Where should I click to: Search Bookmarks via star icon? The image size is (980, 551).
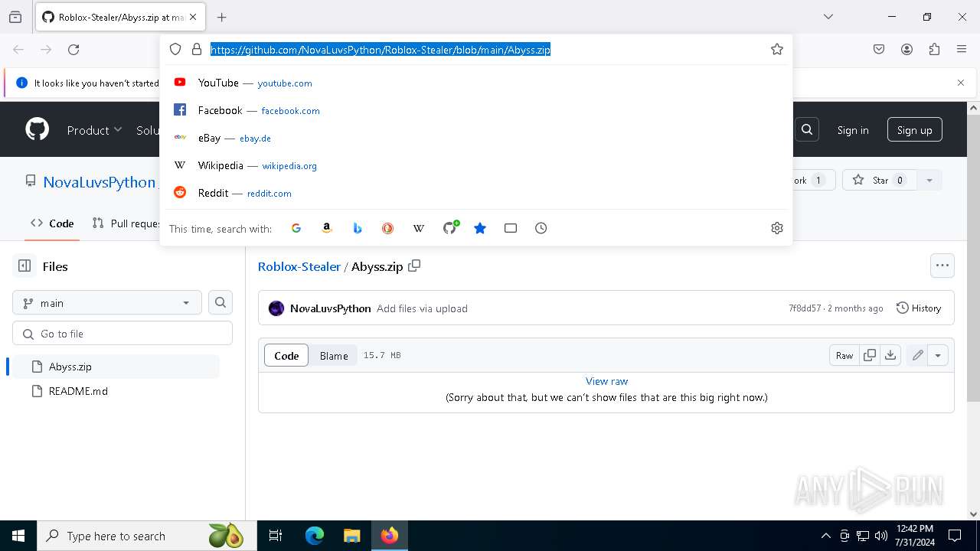click(x=480, y=228)
